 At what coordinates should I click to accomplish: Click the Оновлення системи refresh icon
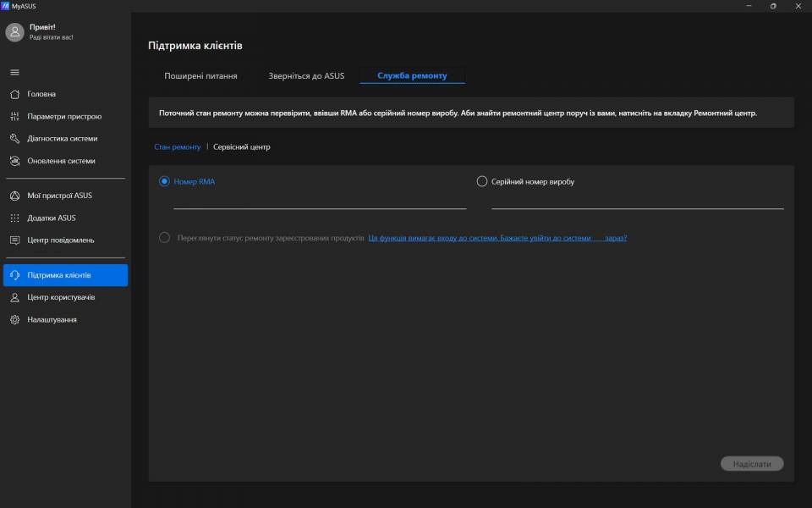click(14, 161)
